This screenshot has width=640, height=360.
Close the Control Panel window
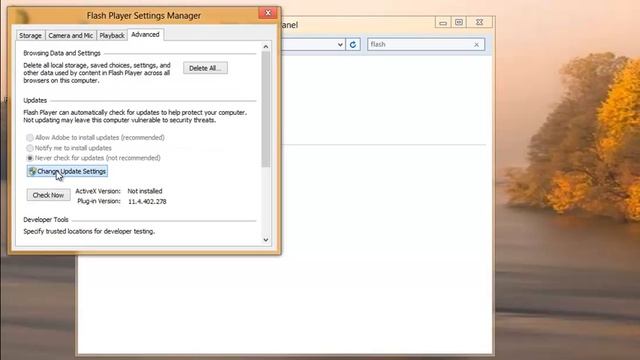pos(480,22)
